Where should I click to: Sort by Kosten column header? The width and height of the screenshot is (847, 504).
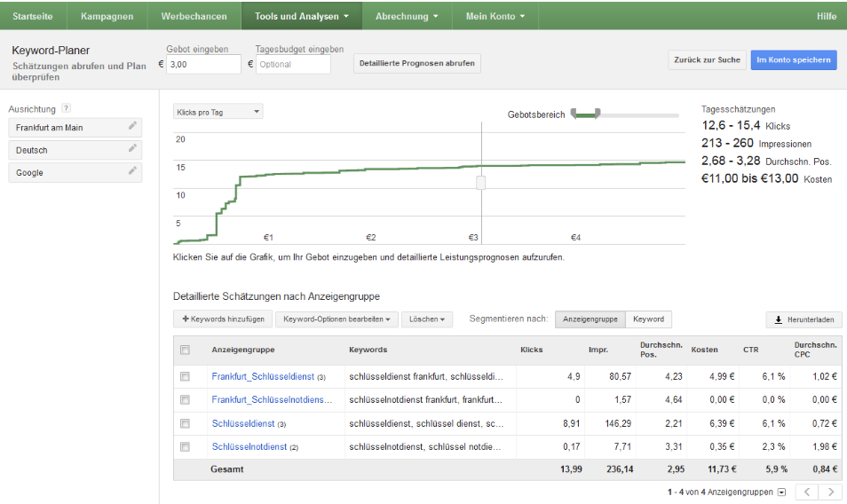704,350
